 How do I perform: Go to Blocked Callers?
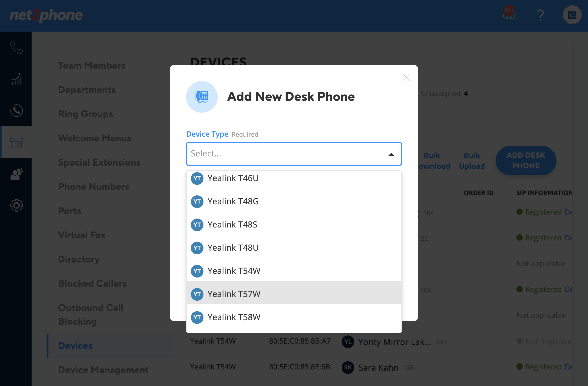point(92,284)
